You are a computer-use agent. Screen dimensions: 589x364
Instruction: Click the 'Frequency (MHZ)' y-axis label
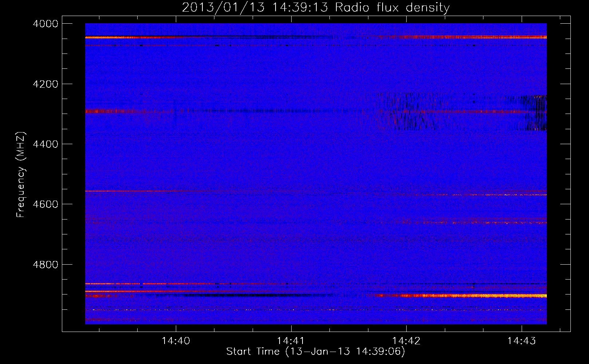(x=21, y=174)
